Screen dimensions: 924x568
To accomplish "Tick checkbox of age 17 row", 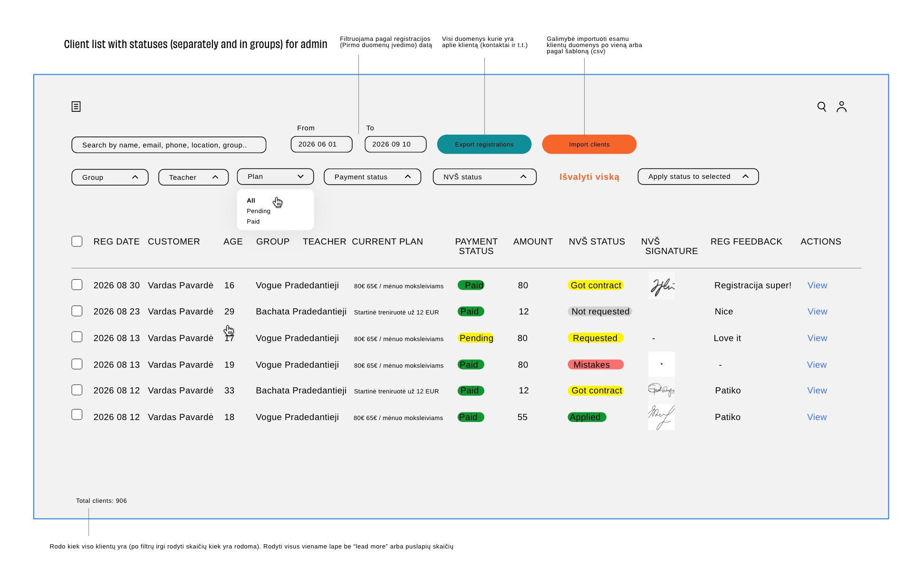I will coord(77,337).
